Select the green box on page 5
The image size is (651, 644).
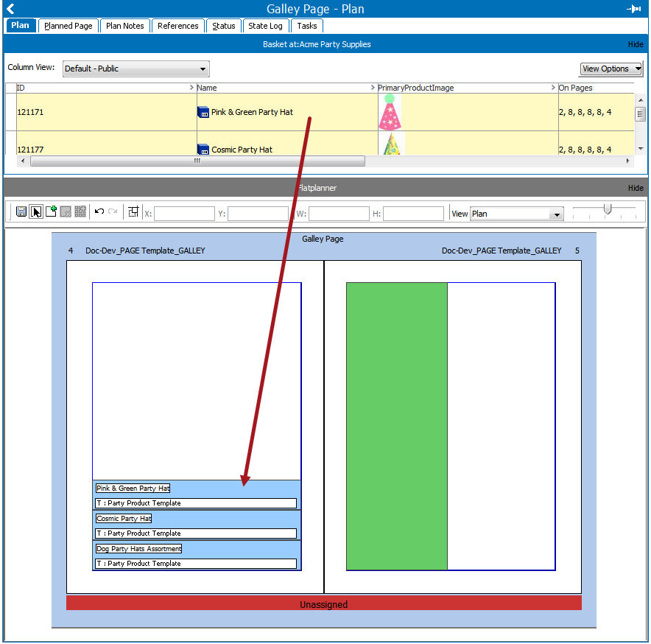[396, 427]
